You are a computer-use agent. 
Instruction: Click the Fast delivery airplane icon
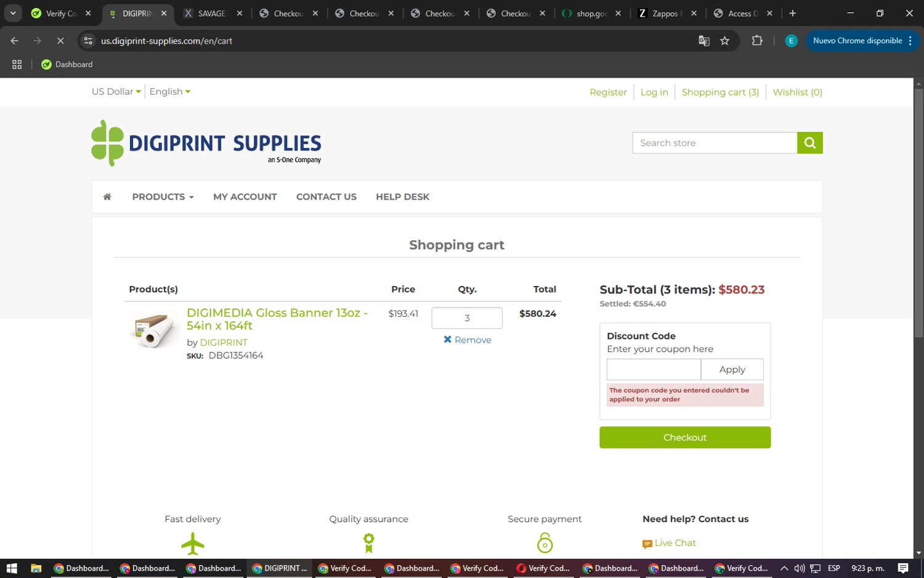[193, 543]
